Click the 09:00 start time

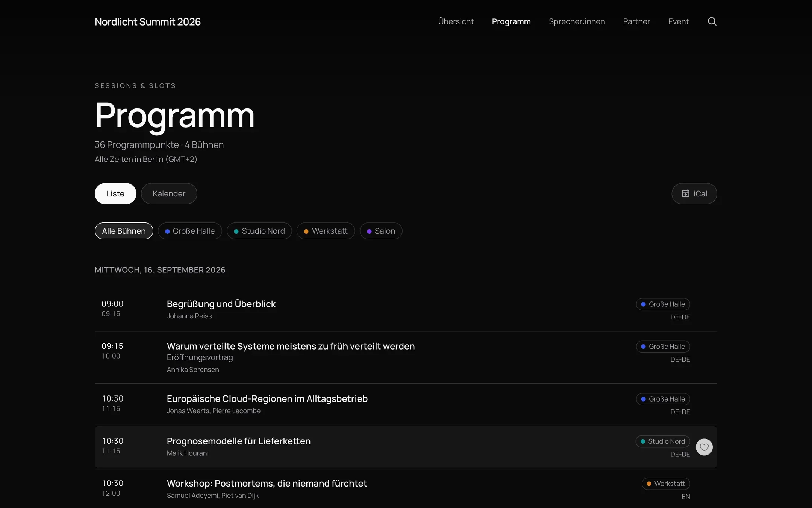tap(112, 304)
